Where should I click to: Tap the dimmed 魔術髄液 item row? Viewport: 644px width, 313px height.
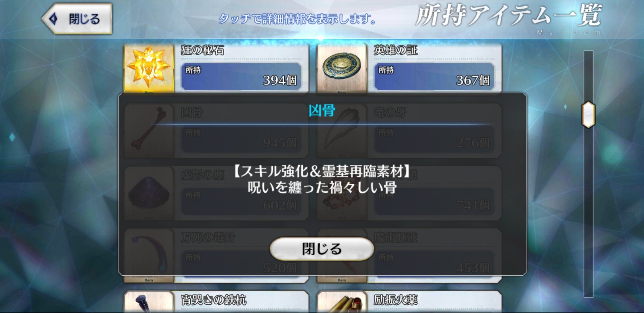[409, 256]
